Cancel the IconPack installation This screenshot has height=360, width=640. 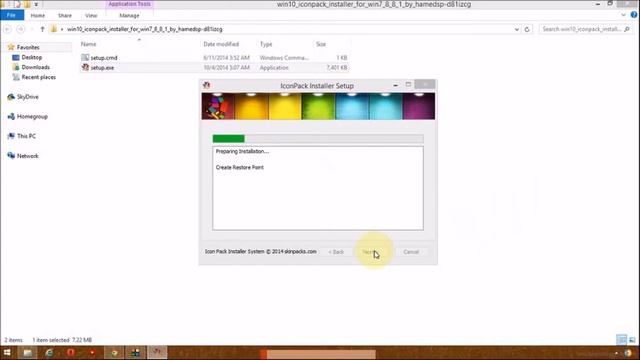[411, 252]
